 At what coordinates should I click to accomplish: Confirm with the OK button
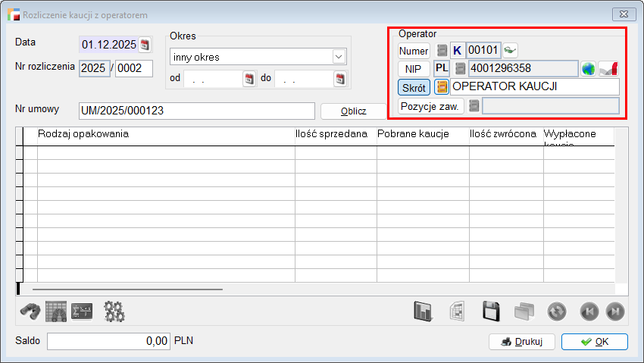(594, 342)
